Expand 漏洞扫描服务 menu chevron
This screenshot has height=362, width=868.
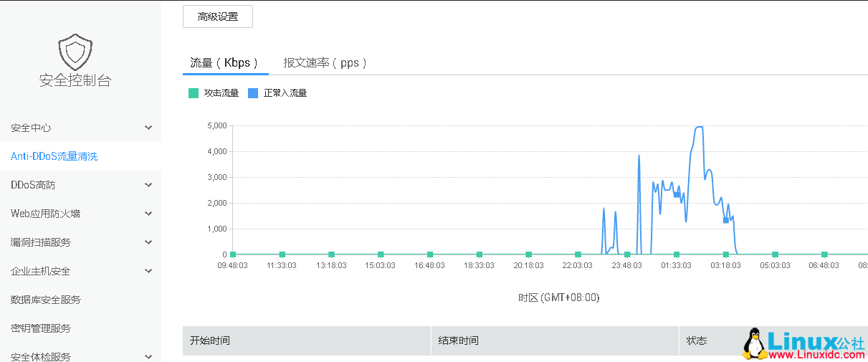click(148, 242)
